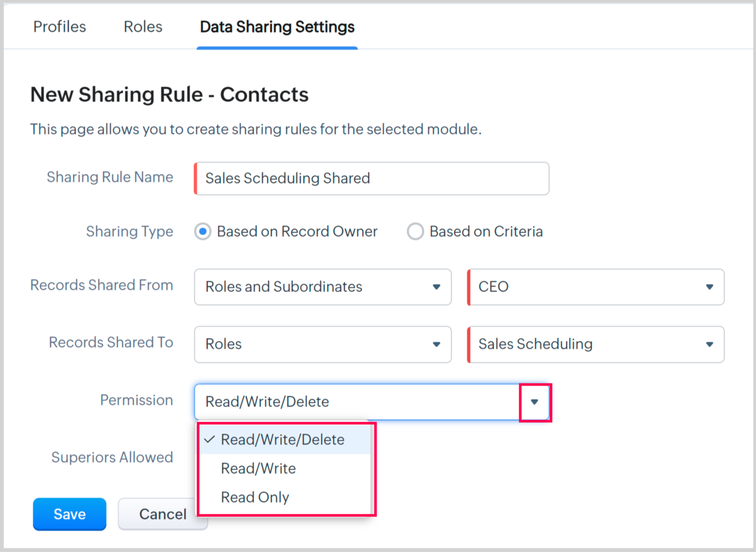Expand the Records Shared To Roles dropdown
Screen dimensions: 756x552
click(x=322, y=344)
